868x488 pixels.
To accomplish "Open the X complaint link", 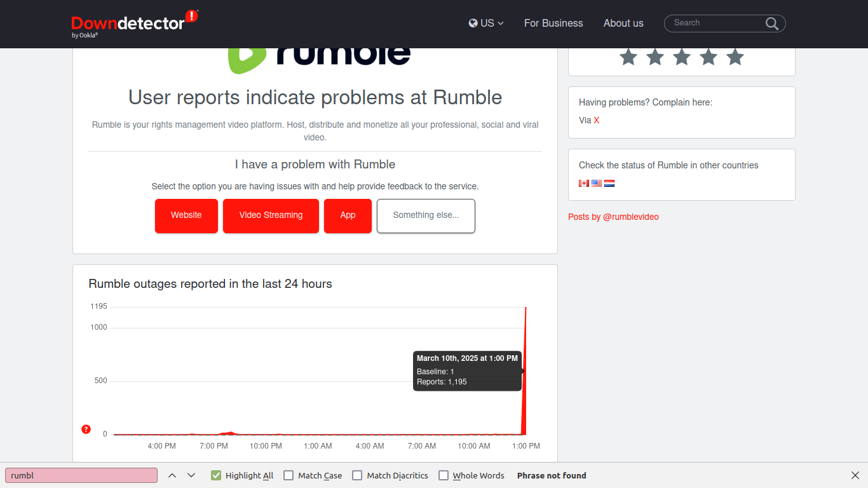I will click(x=597, y=120).
